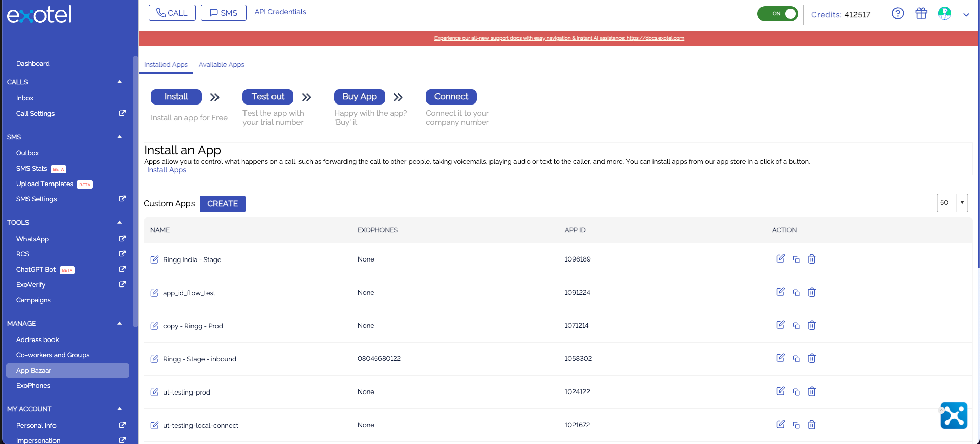Viewport: 980px width, 444px height.
Task: Copy the app_id_flow_test app
Action: pyautogui.click(x=796, y=293)
